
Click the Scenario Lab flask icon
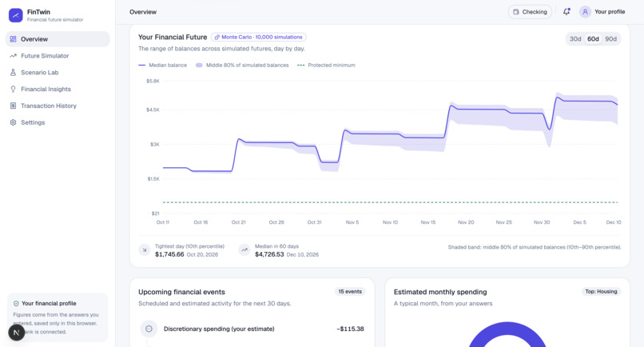(13, 73)
